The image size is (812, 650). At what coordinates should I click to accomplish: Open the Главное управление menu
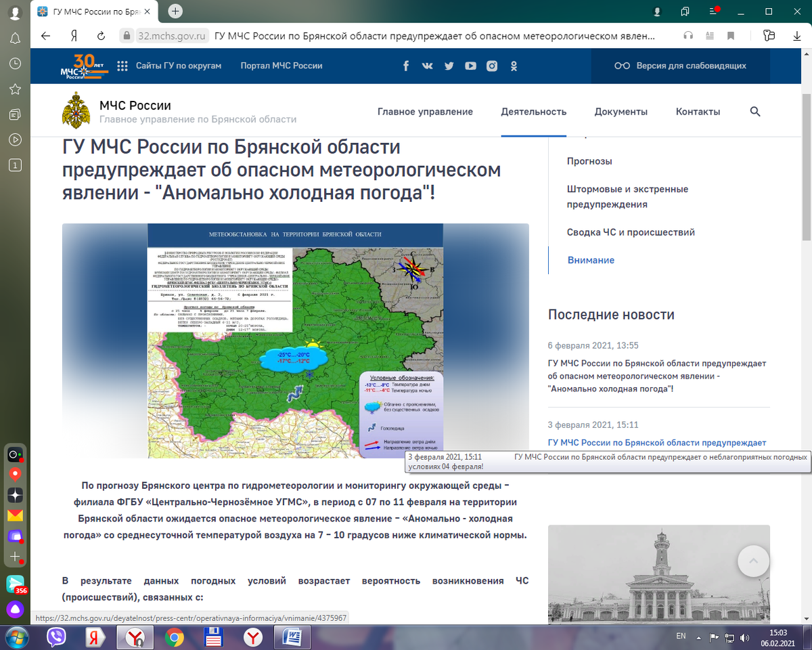[x=425, y=112]
